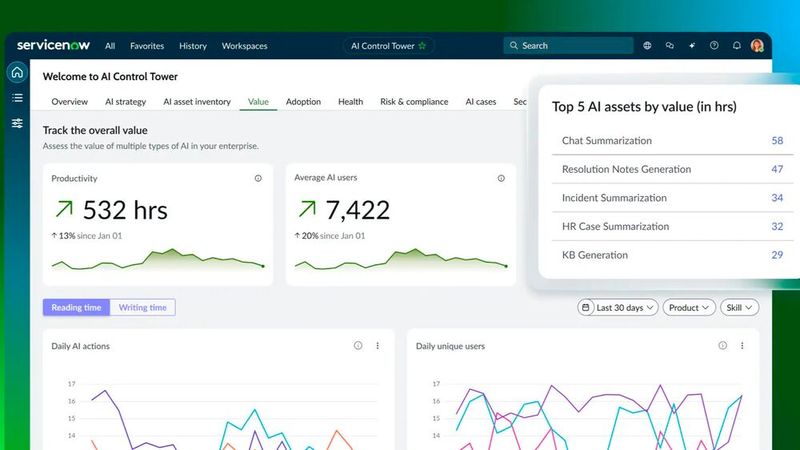Switch to Writing time
The height and width of the screenshot is (450, 800).
tap(143, 307)
